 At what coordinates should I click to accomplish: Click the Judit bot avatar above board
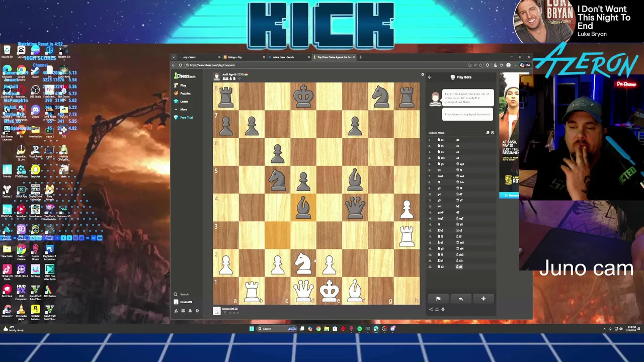tap(216, 76)
